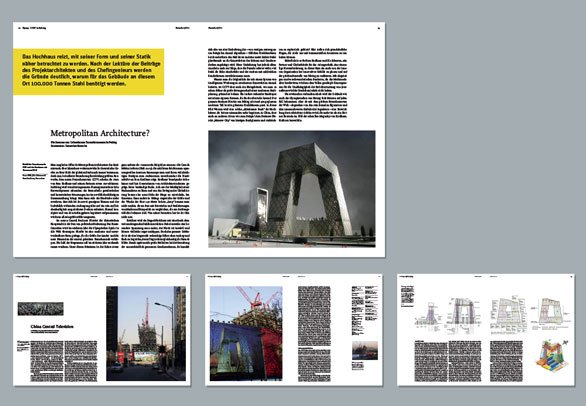586x406 pixels.
Task: Click the CCTV tower rendering photo
Action: coord(292,189)
